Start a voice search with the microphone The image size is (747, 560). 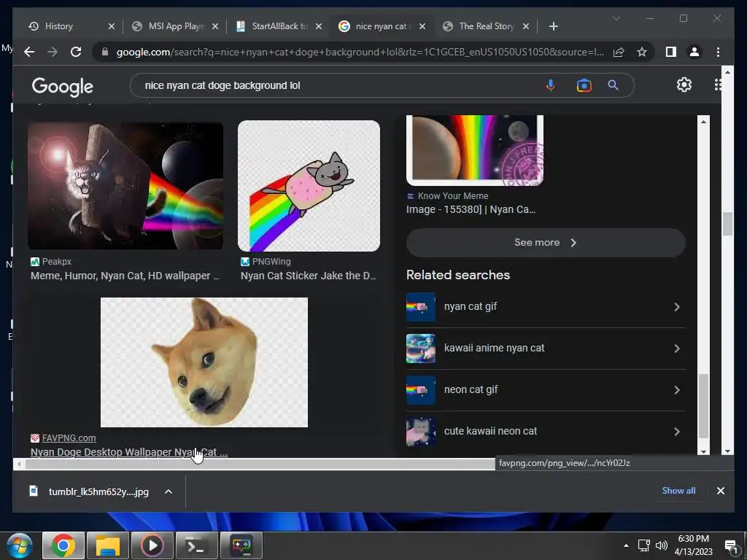[x=550, y=85]
